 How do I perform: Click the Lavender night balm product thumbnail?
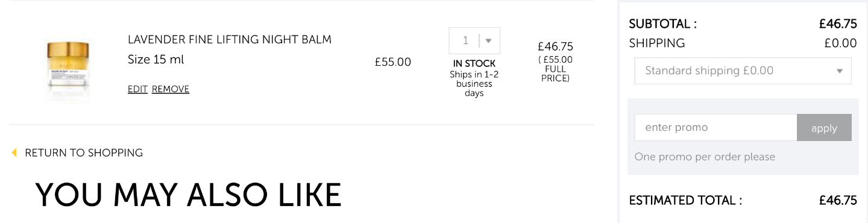(x=68, y=70)
